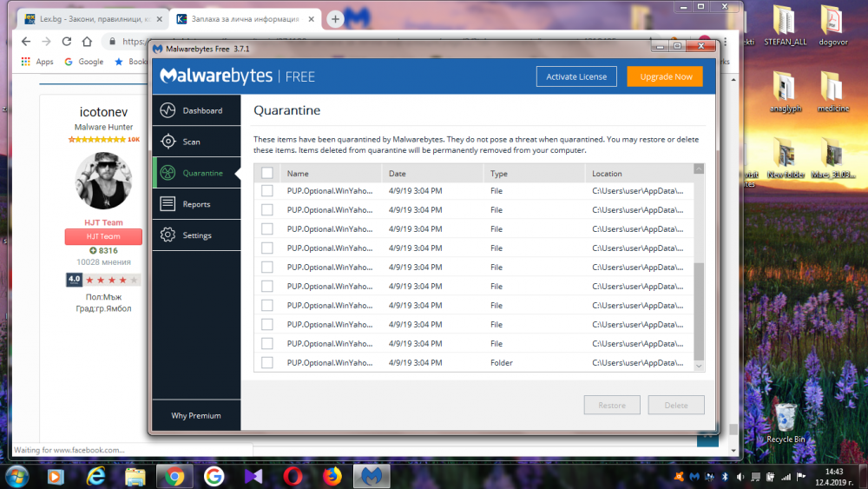The height and width of the screenshot is (489, 868).
Task: Open the Dashboard pulse icon in the sidebar
Action: (168, 110)
